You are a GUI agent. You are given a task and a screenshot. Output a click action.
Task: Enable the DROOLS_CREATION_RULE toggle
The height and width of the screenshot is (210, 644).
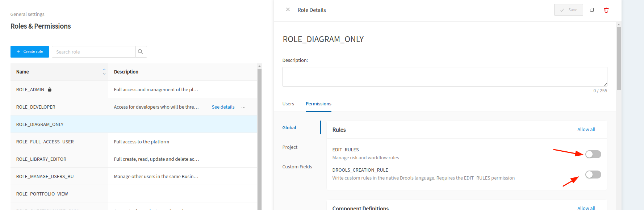593,175
